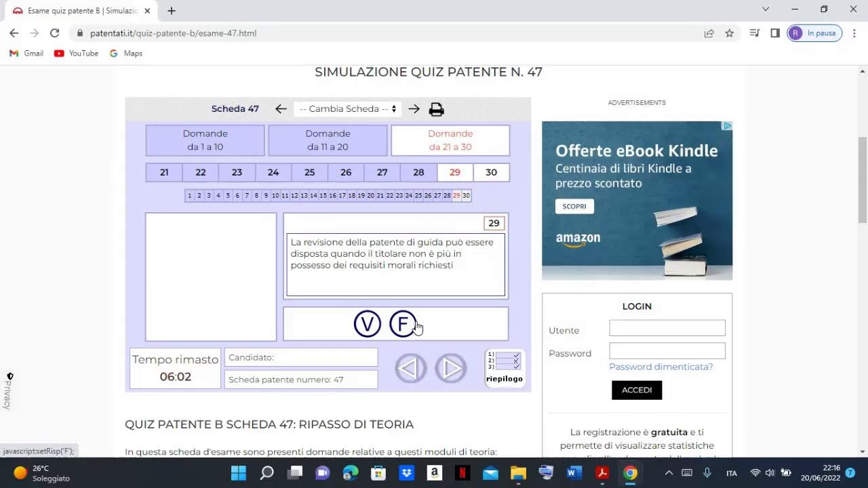Click small number 15 in the mini question strip
This screenshot has width=868, height=488.
323,196
